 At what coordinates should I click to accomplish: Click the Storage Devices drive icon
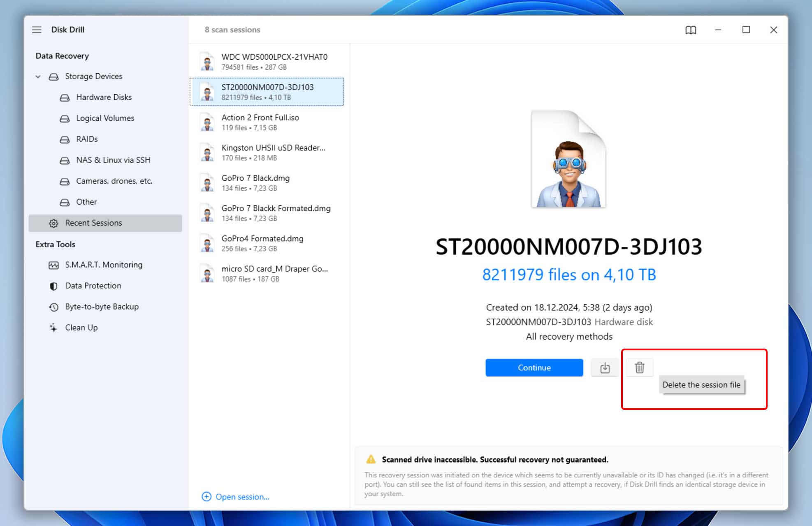click(x=53, y=77)
